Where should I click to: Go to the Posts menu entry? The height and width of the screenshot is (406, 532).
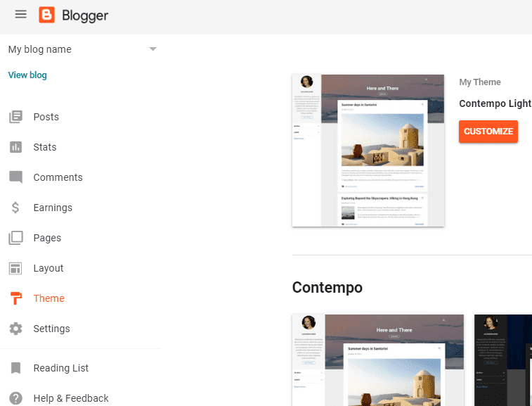click(x=46, y=117)
